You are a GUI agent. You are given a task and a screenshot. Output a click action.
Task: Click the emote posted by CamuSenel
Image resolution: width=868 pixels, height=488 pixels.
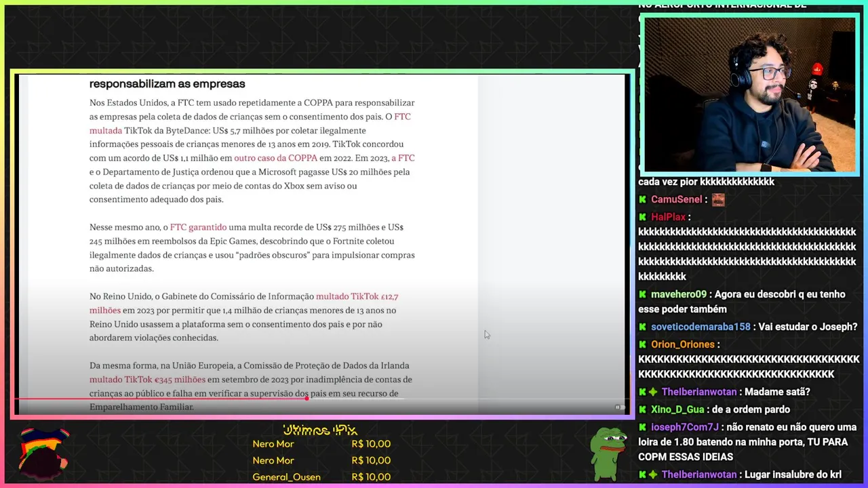718,199
